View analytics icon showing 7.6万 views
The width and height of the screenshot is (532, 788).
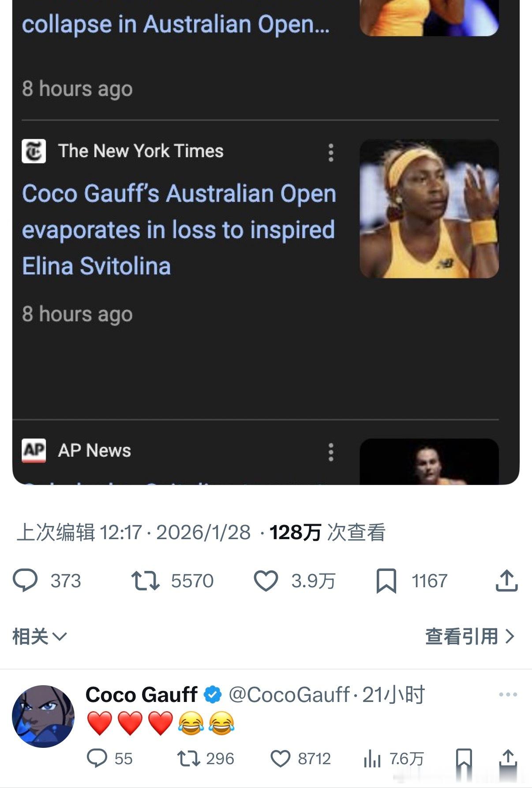372,759
